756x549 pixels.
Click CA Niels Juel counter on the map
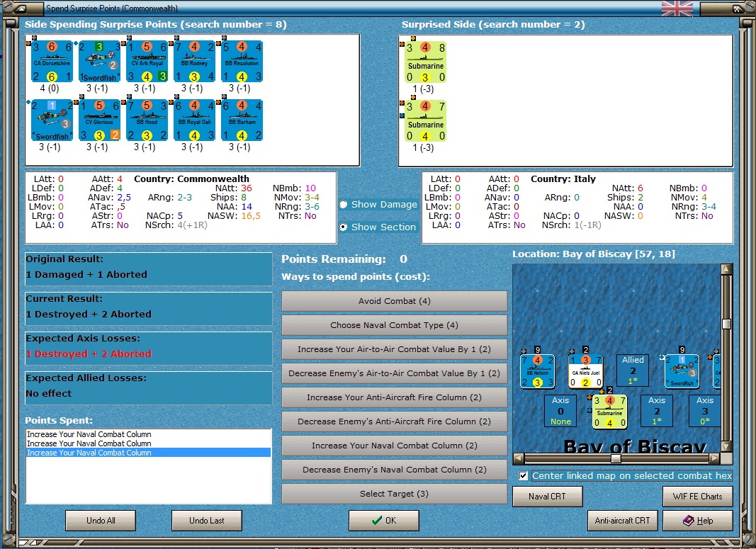coord(585,371)
